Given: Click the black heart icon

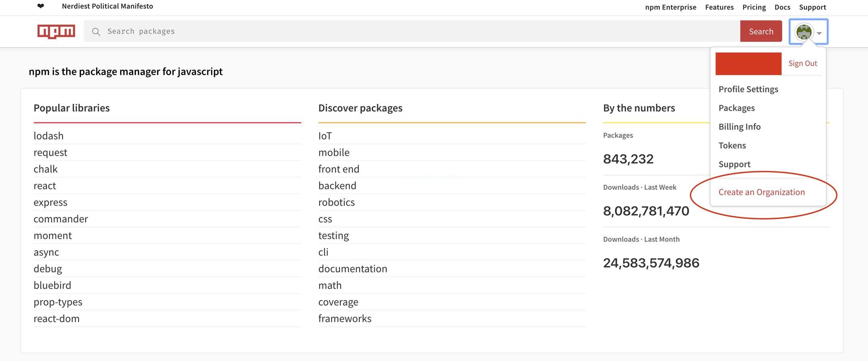Looking at the screenshot, I should coord(41,6).
